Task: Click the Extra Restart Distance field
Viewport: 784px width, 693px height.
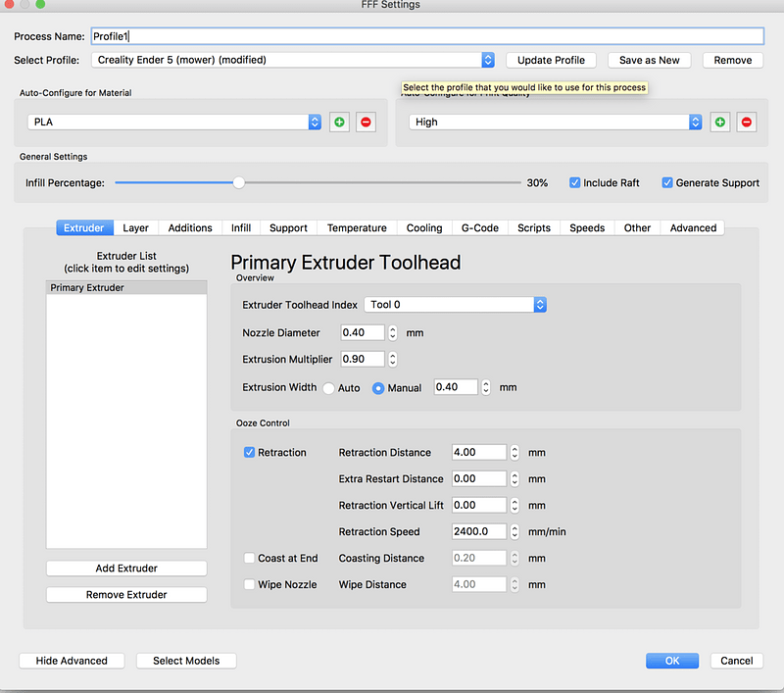Action: [x=478, y=478]
